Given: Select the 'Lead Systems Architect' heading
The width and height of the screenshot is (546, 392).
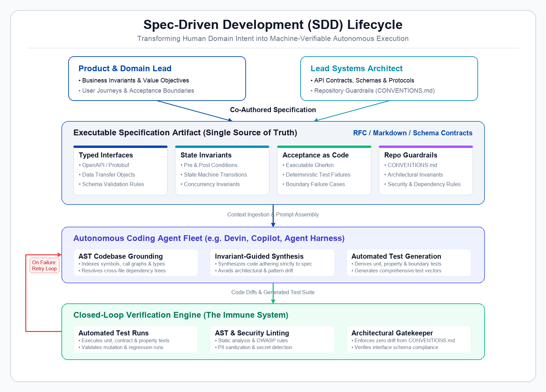Looking at the screenshot, I should [x=357, y=69].
